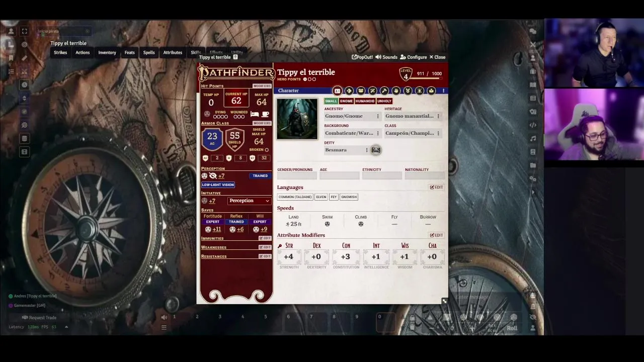Edit Immunities entry
The image size is (644, 362).
[265, 238]
